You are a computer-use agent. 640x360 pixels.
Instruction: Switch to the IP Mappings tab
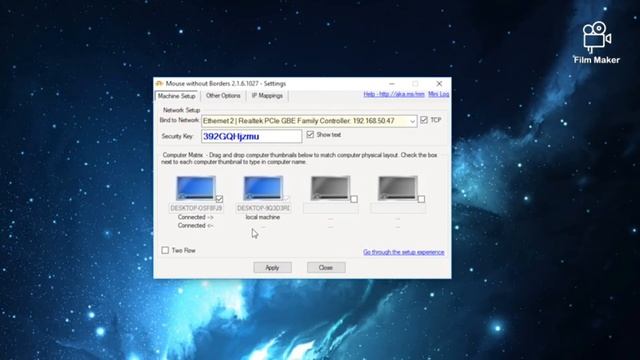[x=267, y=96]
